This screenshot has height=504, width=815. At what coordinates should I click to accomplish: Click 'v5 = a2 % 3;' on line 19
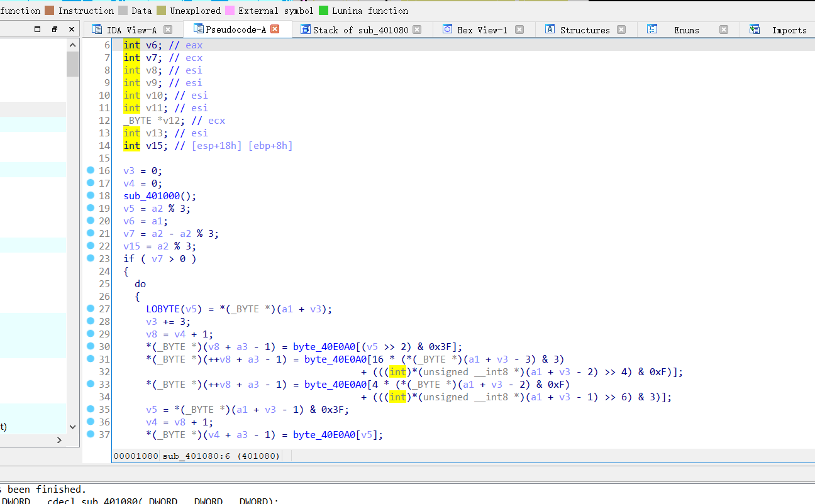pos(157,208)
